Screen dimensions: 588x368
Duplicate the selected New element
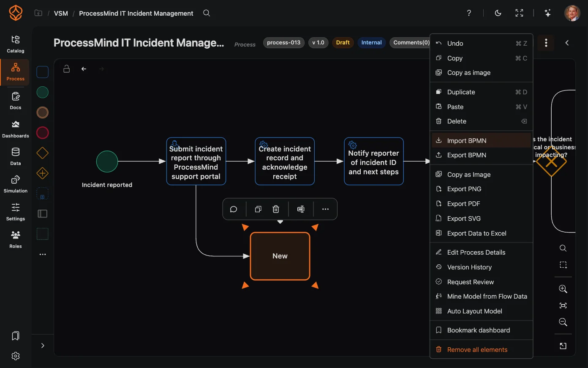point(258,209)
